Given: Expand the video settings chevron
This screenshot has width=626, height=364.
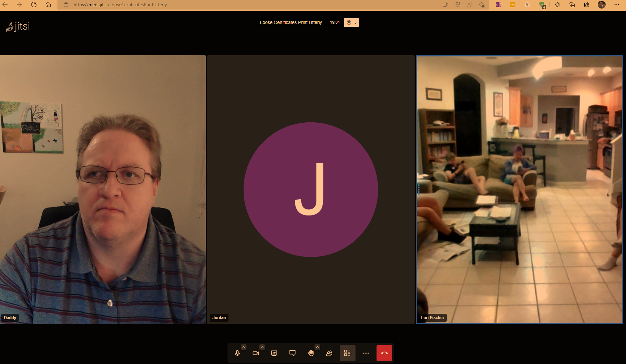Looking at the screenshot, I should [262, 347].
